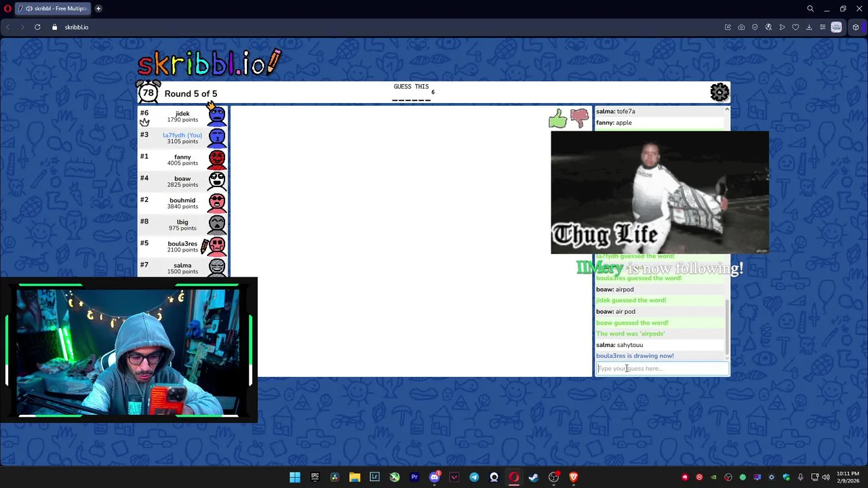The height and width of the screenshot is (488, 868).
Task: Go back in browser history
Action: coord(7,27)
